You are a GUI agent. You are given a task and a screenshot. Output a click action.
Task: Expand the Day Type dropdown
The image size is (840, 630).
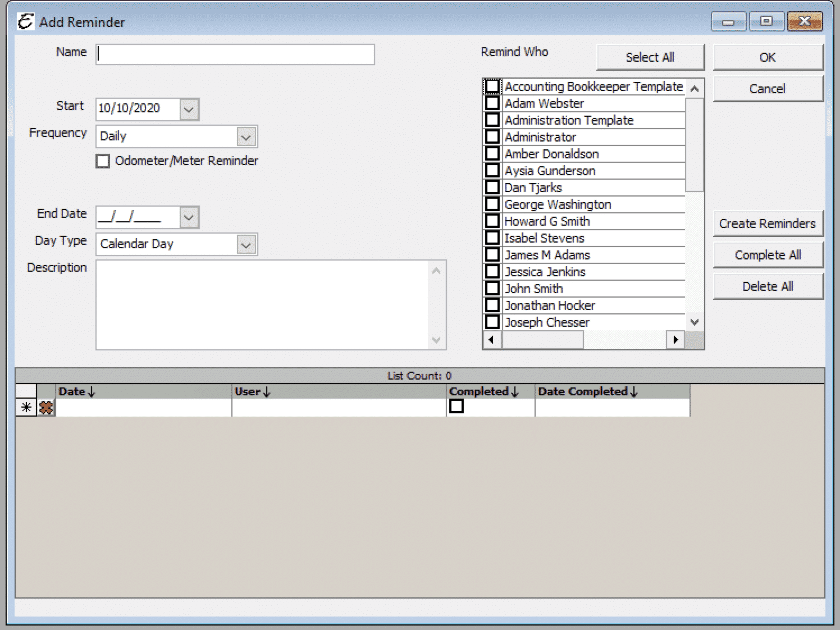click(246, 245)
